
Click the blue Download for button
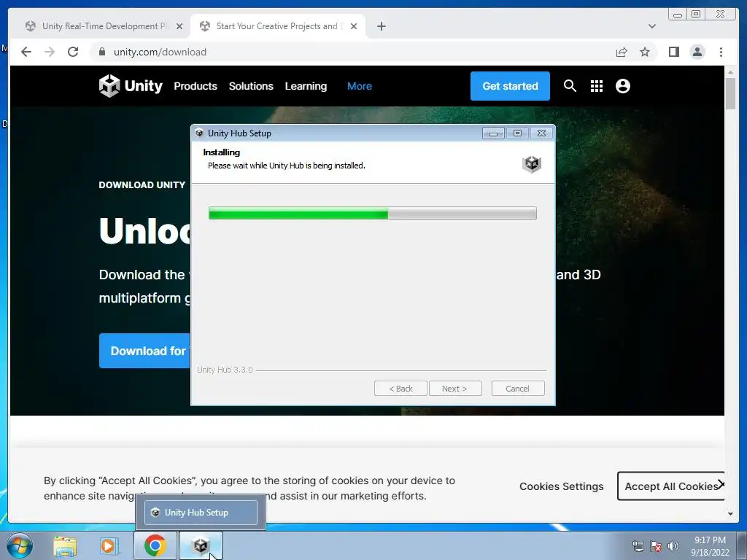[145, 351]
